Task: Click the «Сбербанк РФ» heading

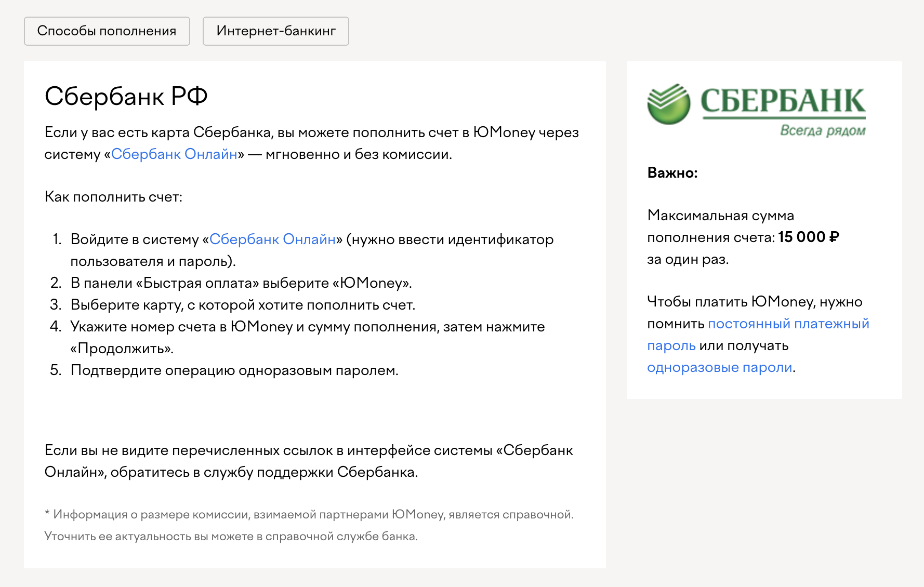Action: 126,96
